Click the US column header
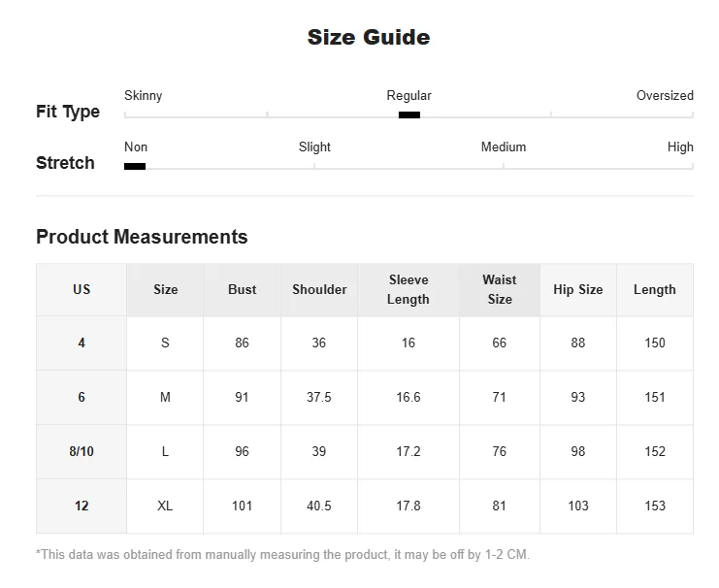 82,290
